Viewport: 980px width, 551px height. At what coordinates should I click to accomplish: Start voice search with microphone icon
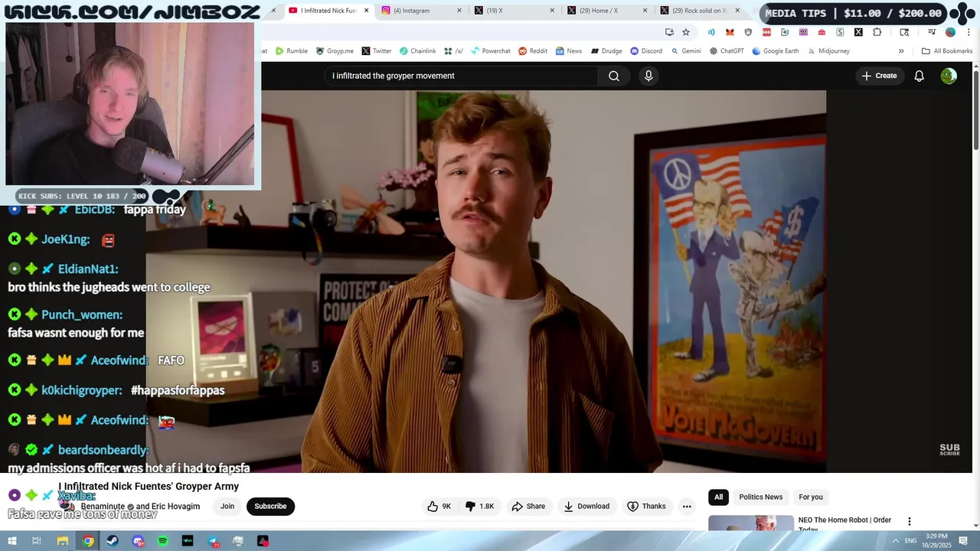click(648, 76)
